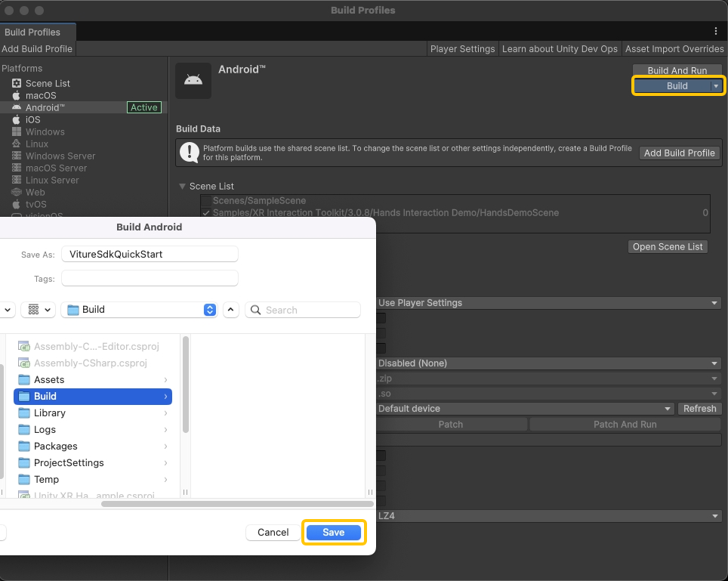This screenshot has width=728, height=581.
Task: Open Player Settings from toolbar
Action: [462, 49]
